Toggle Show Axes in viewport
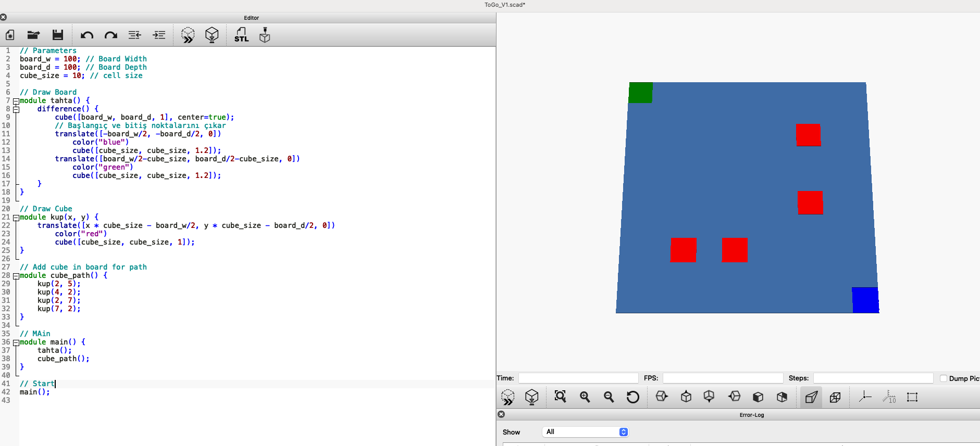 point(865,397)
